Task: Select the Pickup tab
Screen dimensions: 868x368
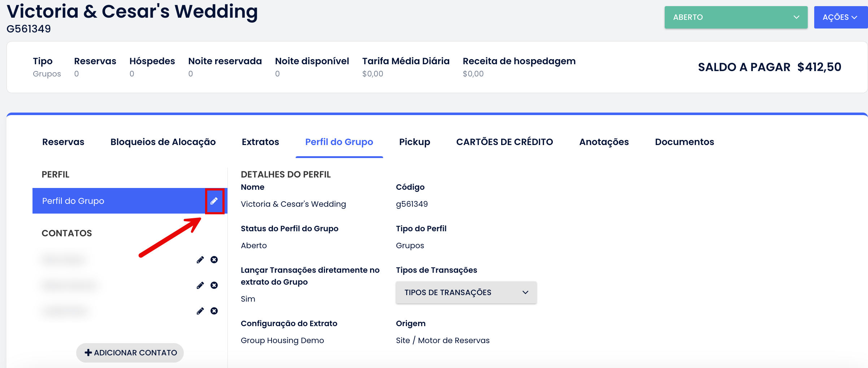Action: point(415,142)
